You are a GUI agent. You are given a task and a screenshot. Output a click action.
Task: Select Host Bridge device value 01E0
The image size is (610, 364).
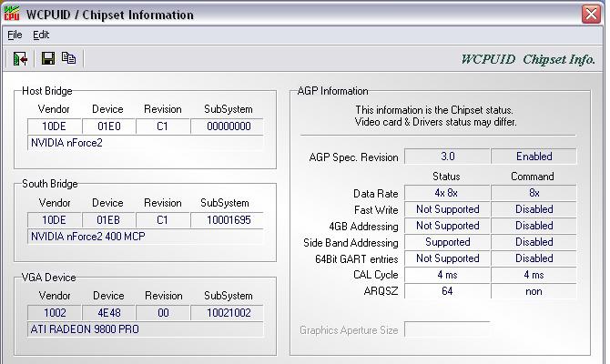coord(108,126)
